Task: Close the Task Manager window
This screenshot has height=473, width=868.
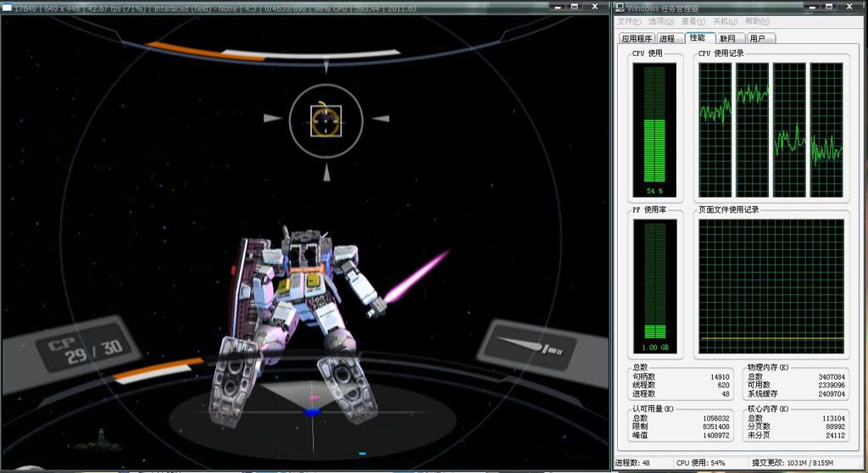Action: tap(849, 7)
